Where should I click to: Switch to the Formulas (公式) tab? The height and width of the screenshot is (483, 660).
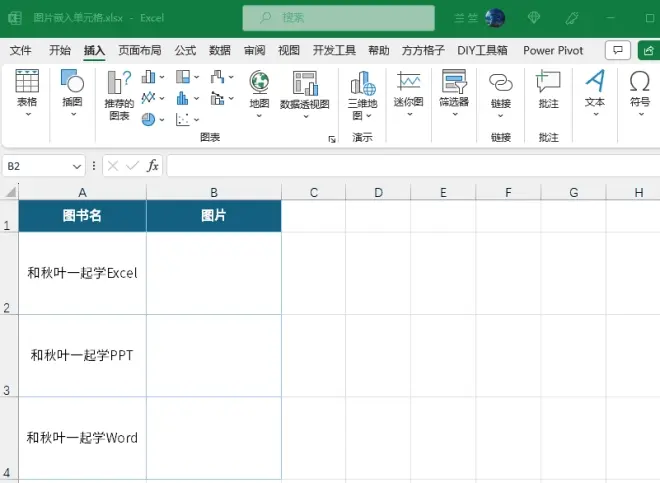pos(185,51)
